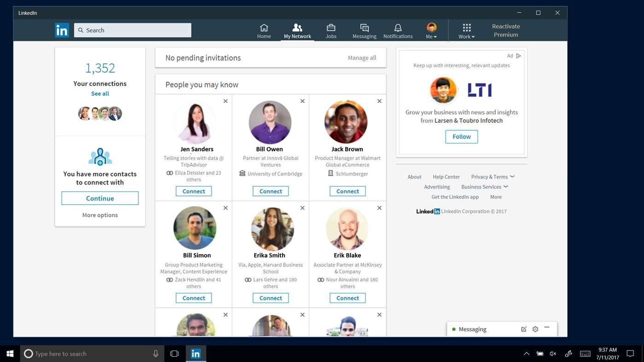Open the Work grid icon
This screenshot has width=644, height=362.
tap(465, 28)
